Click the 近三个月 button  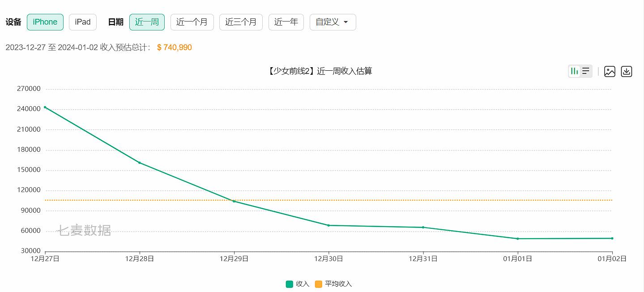coord(240,21)
